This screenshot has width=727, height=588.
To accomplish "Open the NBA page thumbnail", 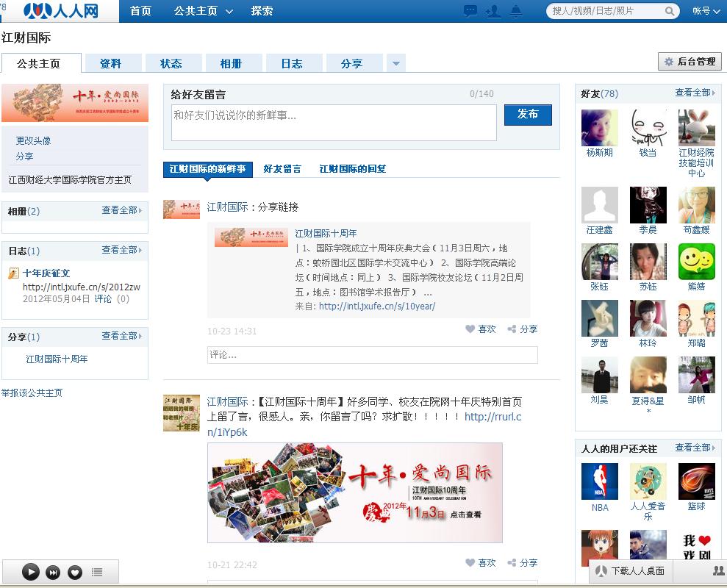I will [600, 481].
